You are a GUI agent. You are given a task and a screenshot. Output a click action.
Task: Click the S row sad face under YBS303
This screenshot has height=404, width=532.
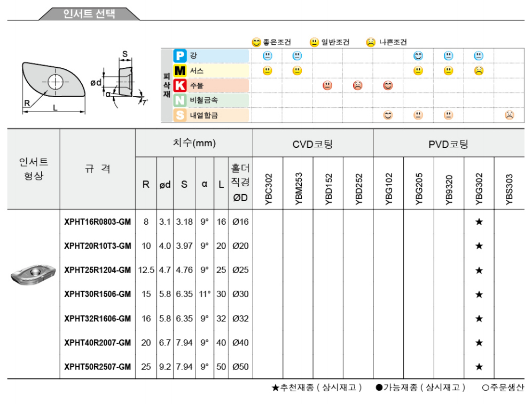[x=509, y=115]
